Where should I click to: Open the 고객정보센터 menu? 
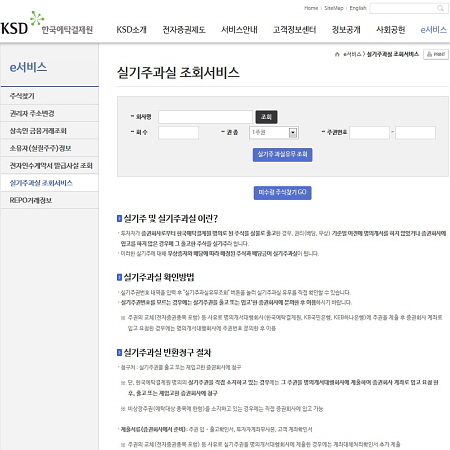[x=294, y=30]
